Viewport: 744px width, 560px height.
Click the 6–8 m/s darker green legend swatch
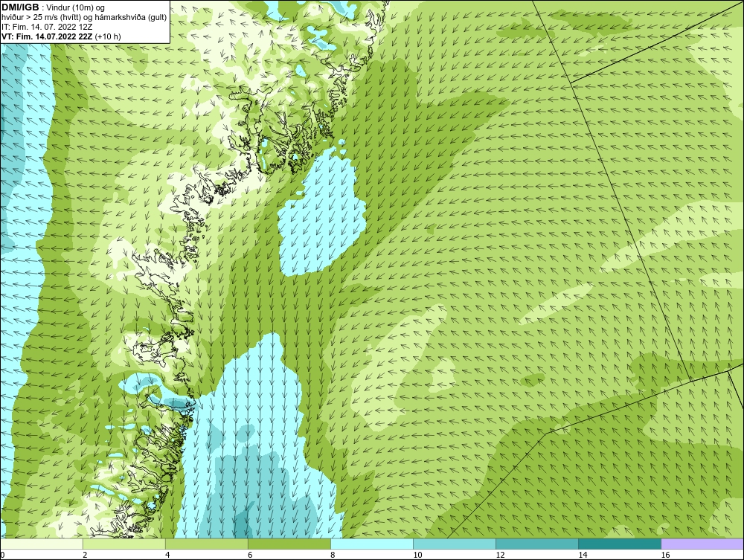click(289, 544)
